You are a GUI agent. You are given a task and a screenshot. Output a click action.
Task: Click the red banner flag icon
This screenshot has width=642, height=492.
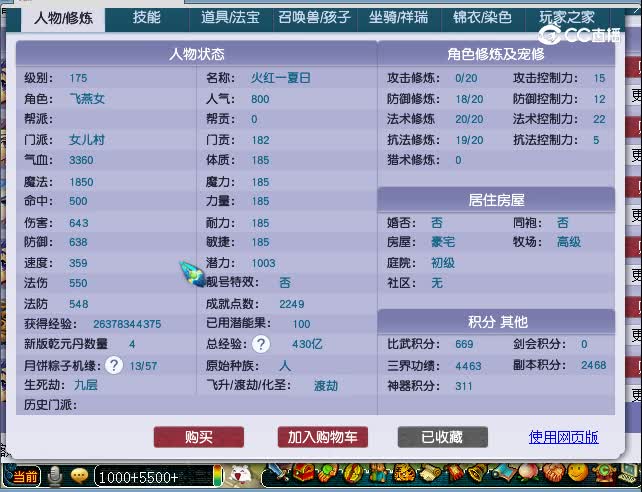[454, 474]
